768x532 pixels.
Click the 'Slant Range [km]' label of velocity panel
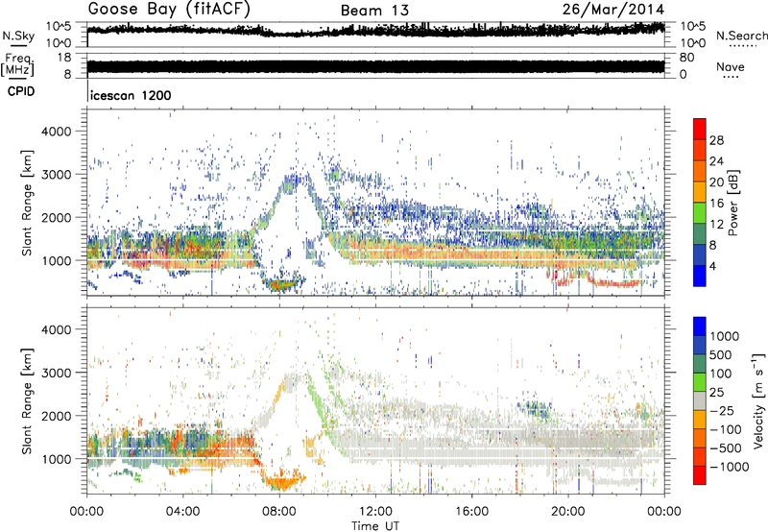27,400
